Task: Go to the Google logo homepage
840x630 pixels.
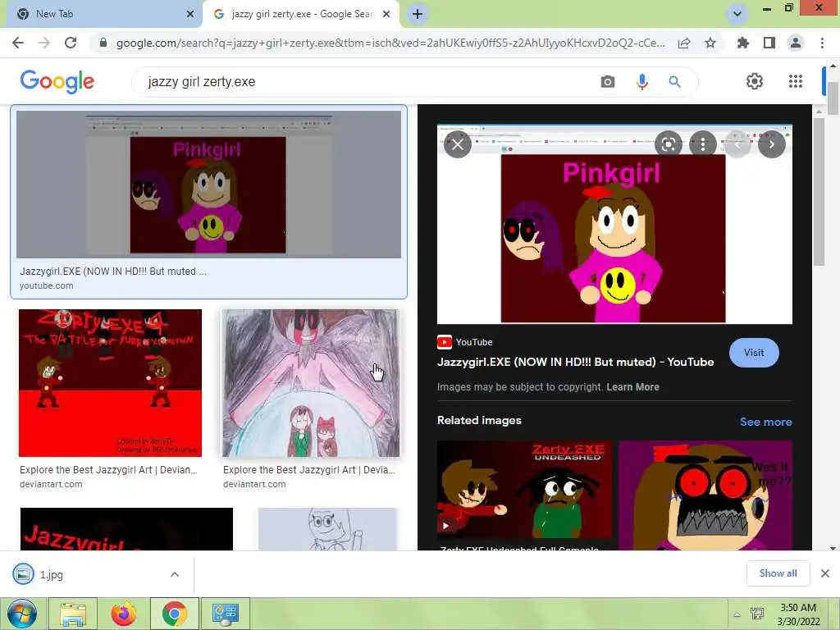Action: tap(57, 81)
